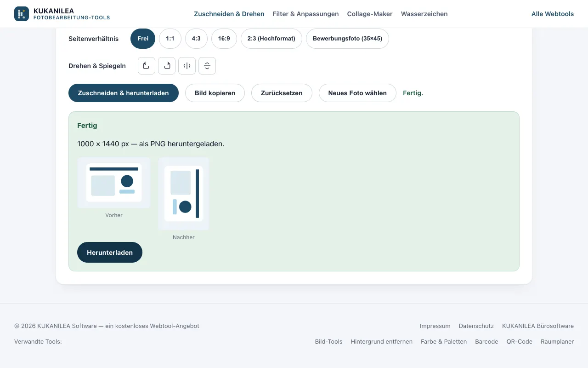Open the Zuschneiden & Drehen tab

click(229, 14)
